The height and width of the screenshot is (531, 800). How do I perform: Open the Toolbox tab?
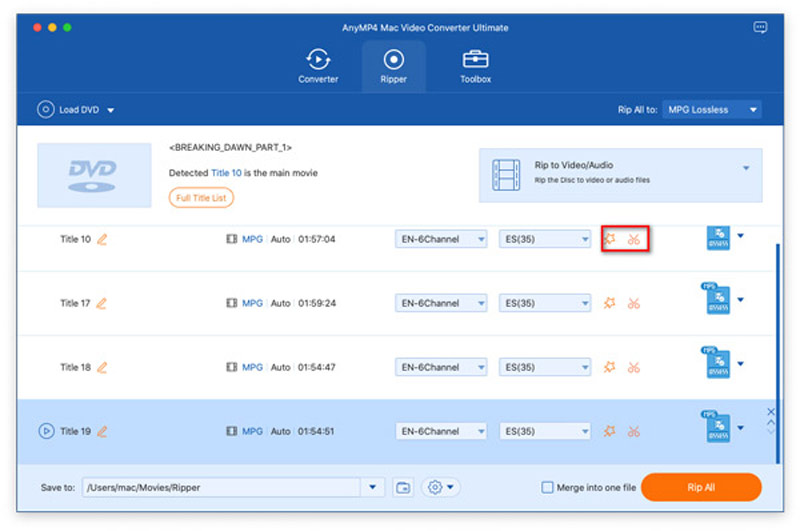click(475, 66)
